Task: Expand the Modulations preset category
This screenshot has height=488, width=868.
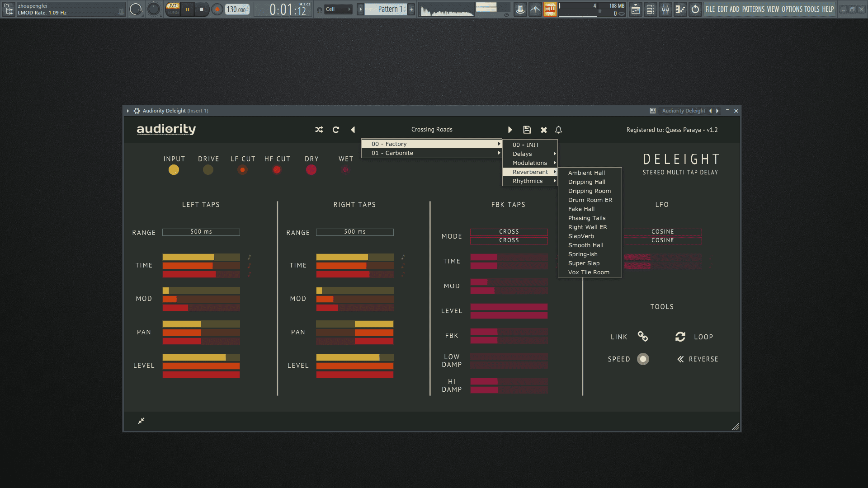Action: click(x=530, y=163)
